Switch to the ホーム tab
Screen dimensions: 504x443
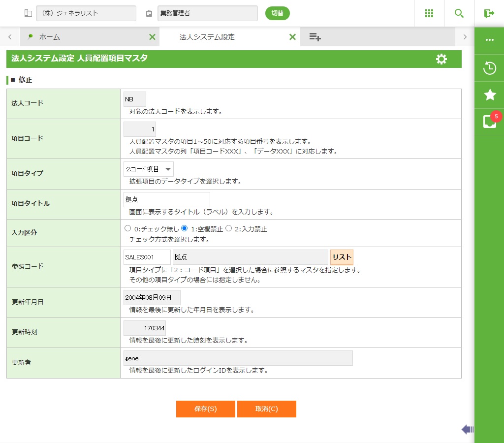click(49, 37)
